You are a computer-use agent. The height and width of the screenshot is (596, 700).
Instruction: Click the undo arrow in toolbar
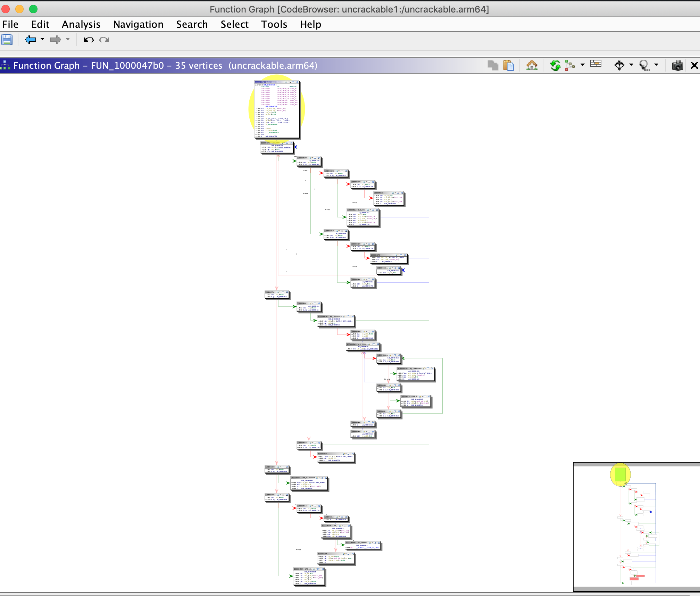pyautogui.click(x=89, y=40)
